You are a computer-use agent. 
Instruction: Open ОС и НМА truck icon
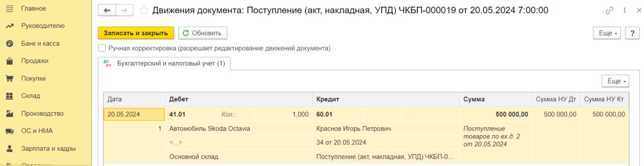tap(9, 131)
